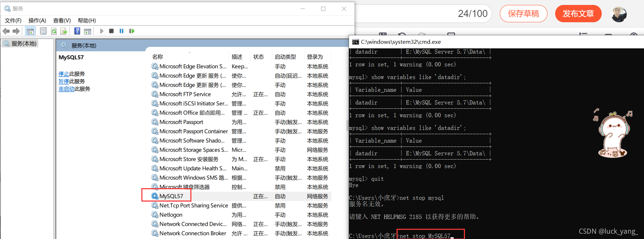Select the Microsoft Edge Elevation S... row
This screenshot has width=644, height=239.
(241, 66)
